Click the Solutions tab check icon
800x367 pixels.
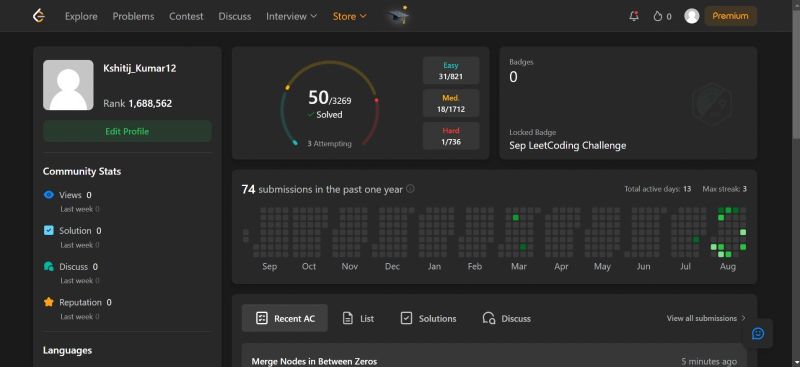406,319
